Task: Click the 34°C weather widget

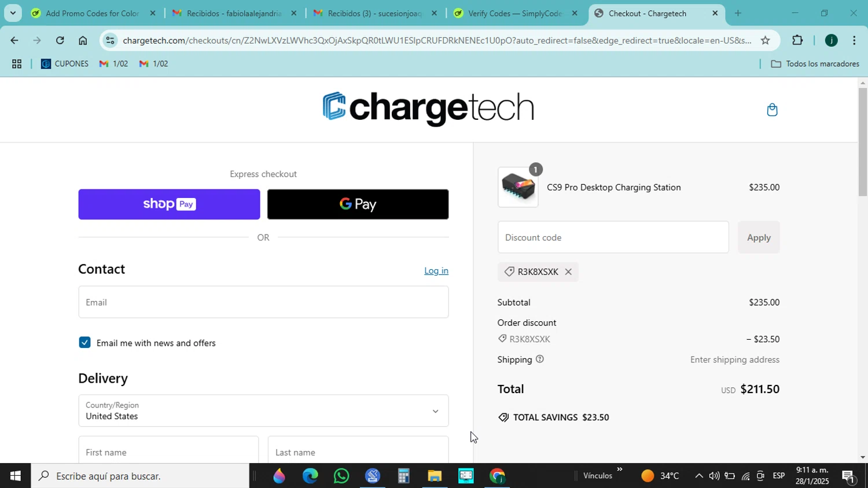Action: point(660,476)
